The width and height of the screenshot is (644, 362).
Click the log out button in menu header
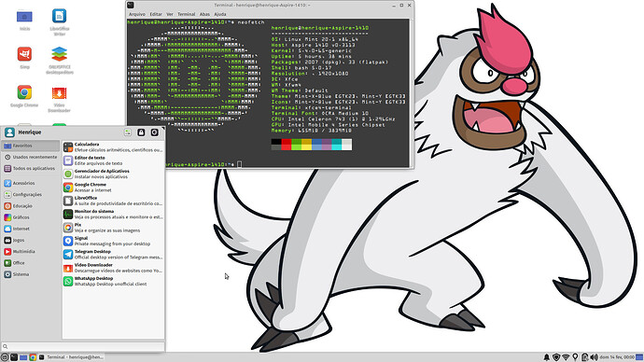154,132
